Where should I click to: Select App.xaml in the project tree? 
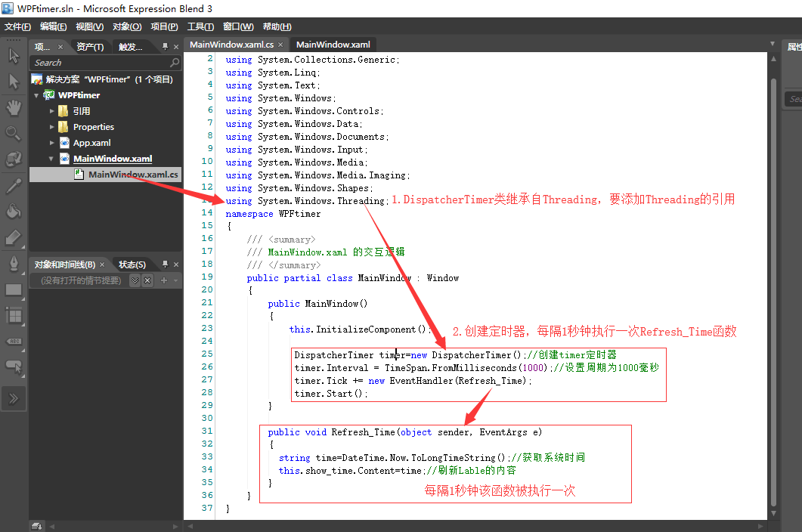91,143
